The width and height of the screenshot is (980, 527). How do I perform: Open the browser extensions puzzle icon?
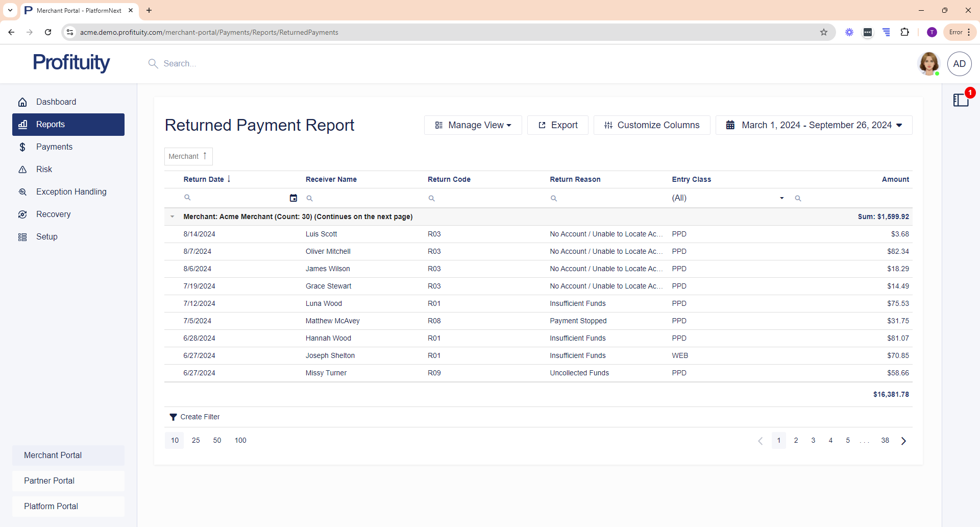[904, 32]
